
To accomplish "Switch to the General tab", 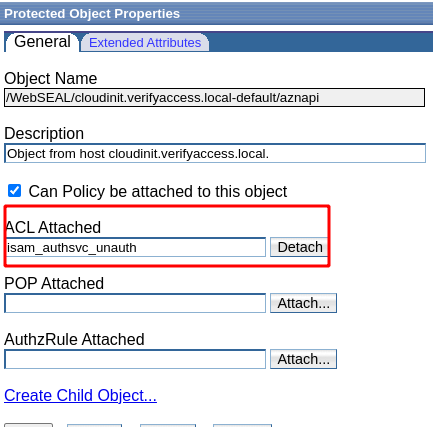I will pos(42,42).
